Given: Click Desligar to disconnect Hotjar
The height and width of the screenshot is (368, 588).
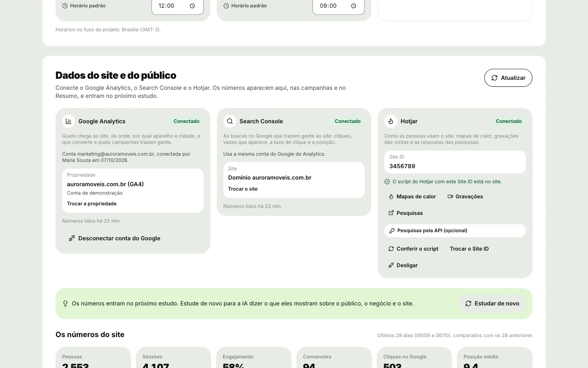Looking at the screenshot, I should coord(403,265).
